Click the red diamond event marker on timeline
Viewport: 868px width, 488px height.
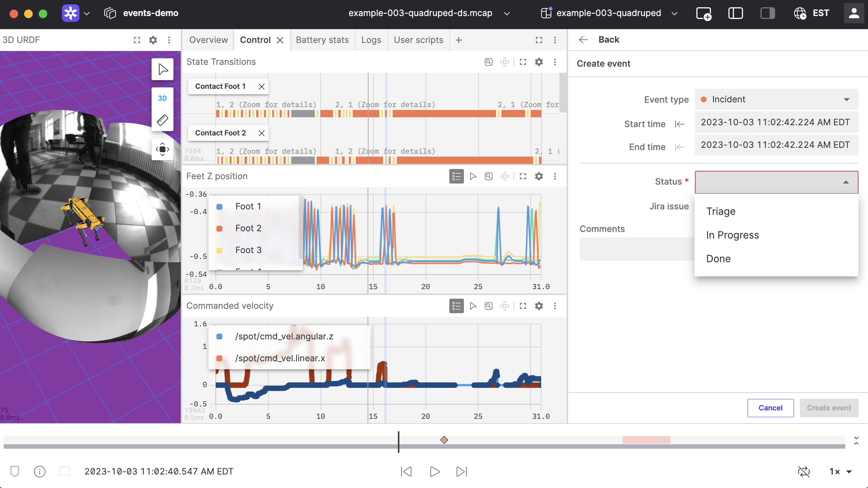pos(444,440)
